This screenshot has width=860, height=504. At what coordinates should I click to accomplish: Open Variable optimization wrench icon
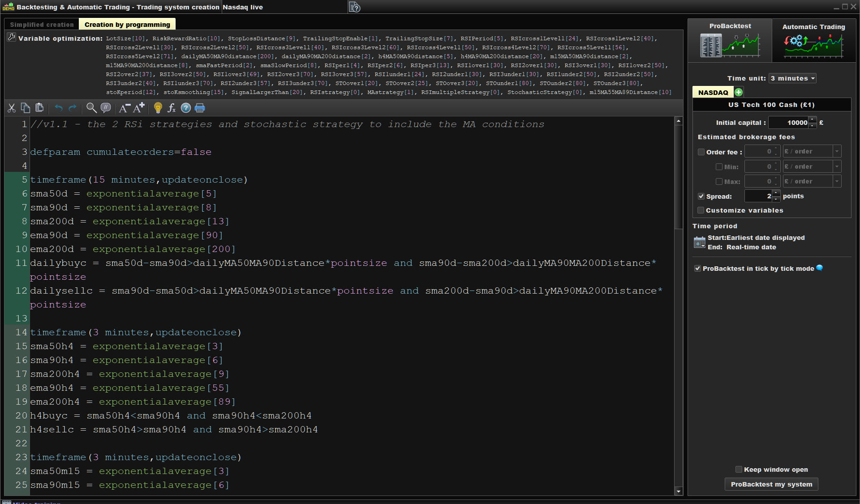[x=12, y=38]
